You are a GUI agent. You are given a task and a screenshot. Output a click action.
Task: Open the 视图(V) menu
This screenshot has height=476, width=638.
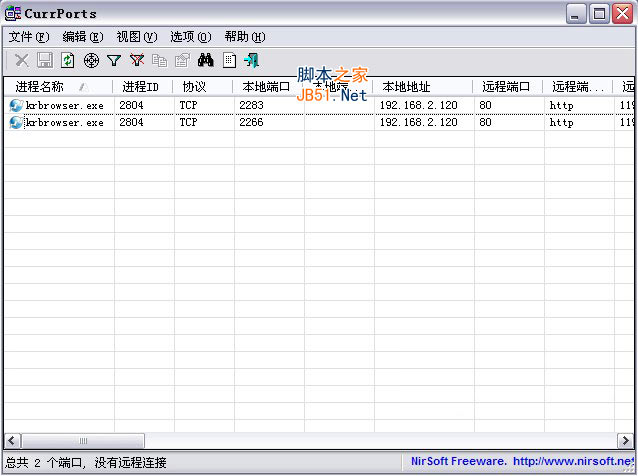click(137, 37)
